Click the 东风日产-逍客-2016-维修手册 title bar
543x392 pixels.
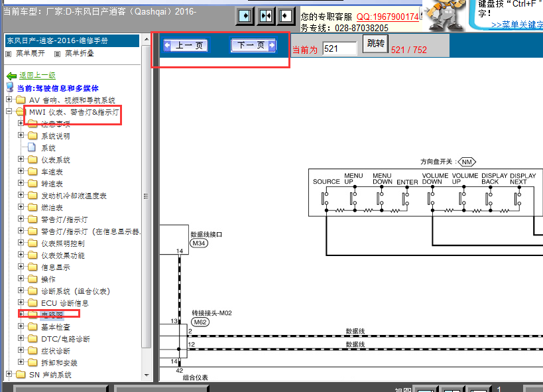[72, 40]
